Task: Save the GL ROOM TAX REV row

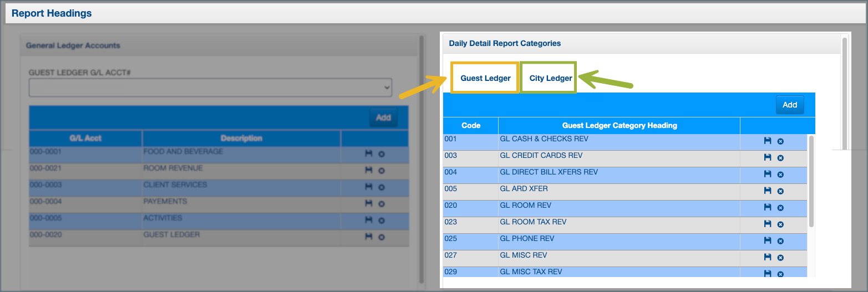Action: [x=768, y=224]
